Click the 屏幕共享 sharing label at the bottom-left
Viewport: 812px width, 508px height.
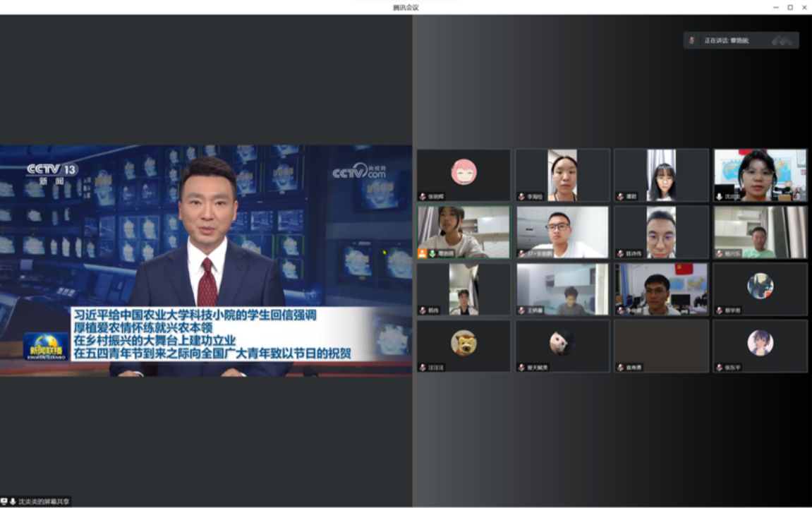coord(44,502)
